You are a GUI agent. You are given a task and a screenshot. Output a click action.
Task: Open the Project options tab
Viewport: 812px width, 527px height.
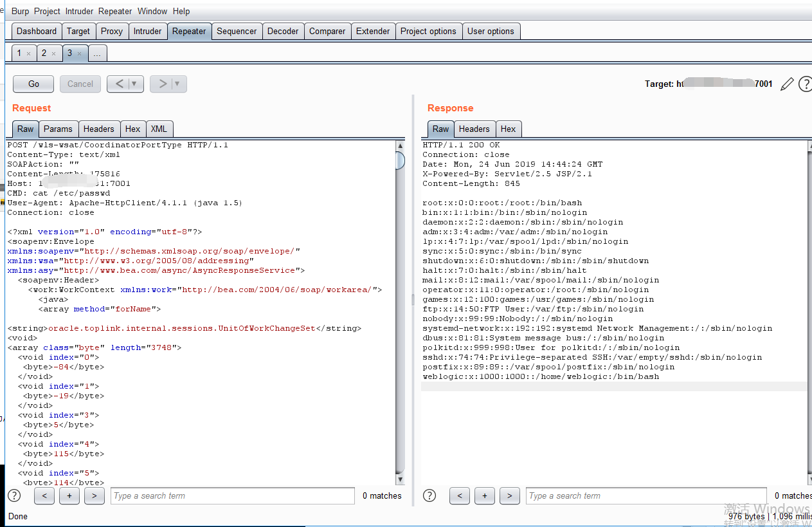click(428, 31)
